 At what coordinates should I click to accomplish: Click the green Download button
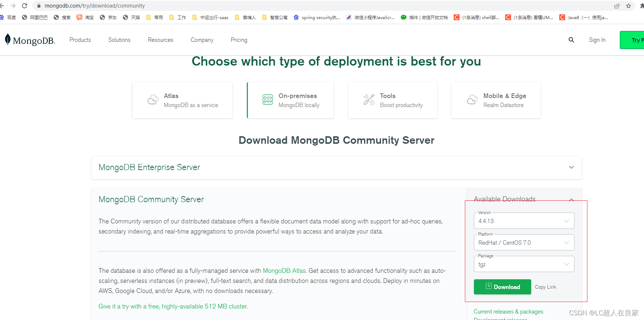point(502,287)
